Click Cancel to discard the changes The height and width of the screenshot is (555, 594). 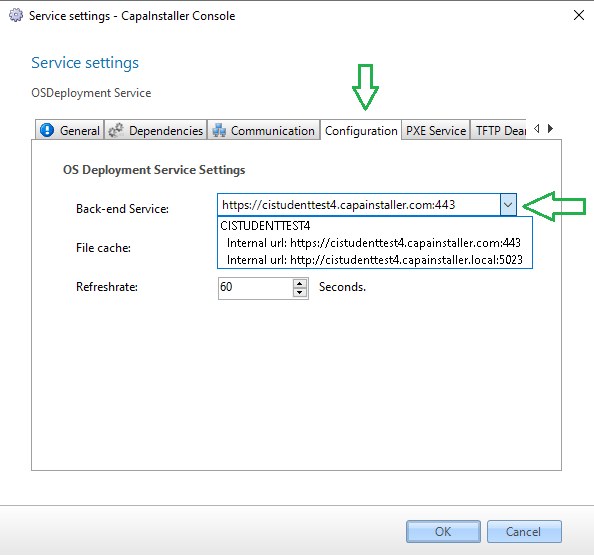pos(524,531)
